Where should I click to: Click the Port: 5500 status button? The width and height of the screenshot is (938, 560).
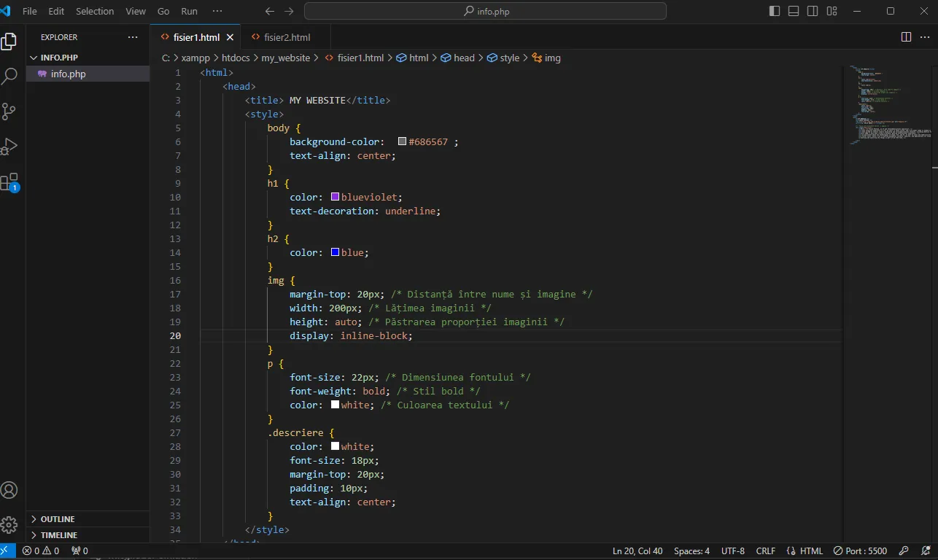click(861, 551)
